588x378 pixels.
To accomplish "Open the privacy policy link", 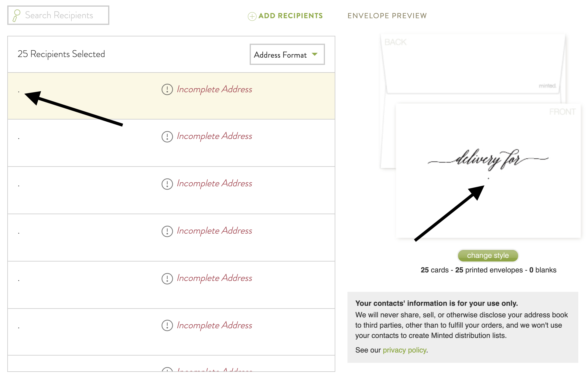I will click(404, 350).
